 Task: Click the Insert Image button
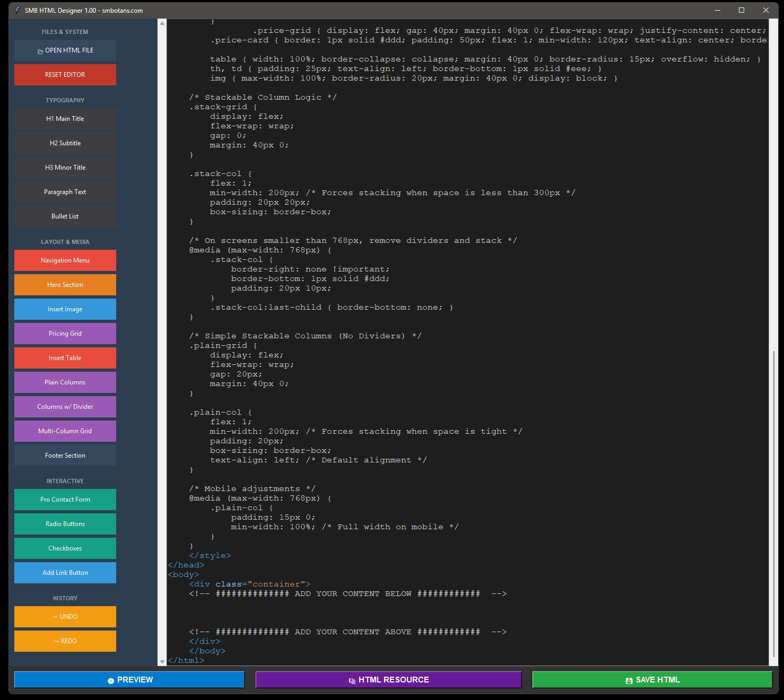65,309
